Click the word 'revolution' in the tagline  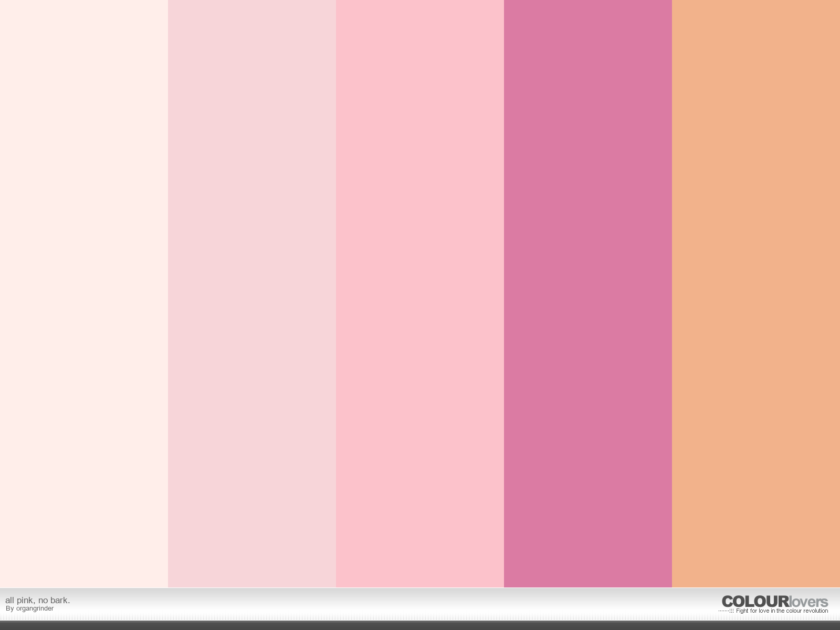coord(815,611)
